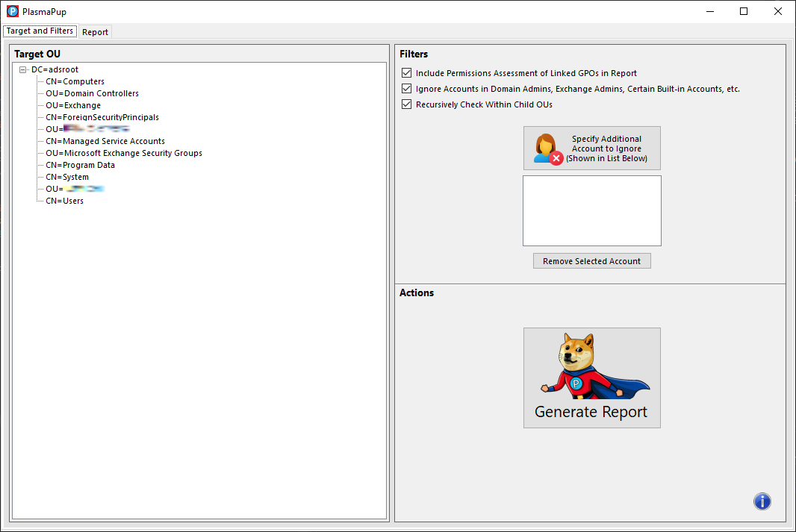Switch to the Report tab
796x532 pixels.
96,32
